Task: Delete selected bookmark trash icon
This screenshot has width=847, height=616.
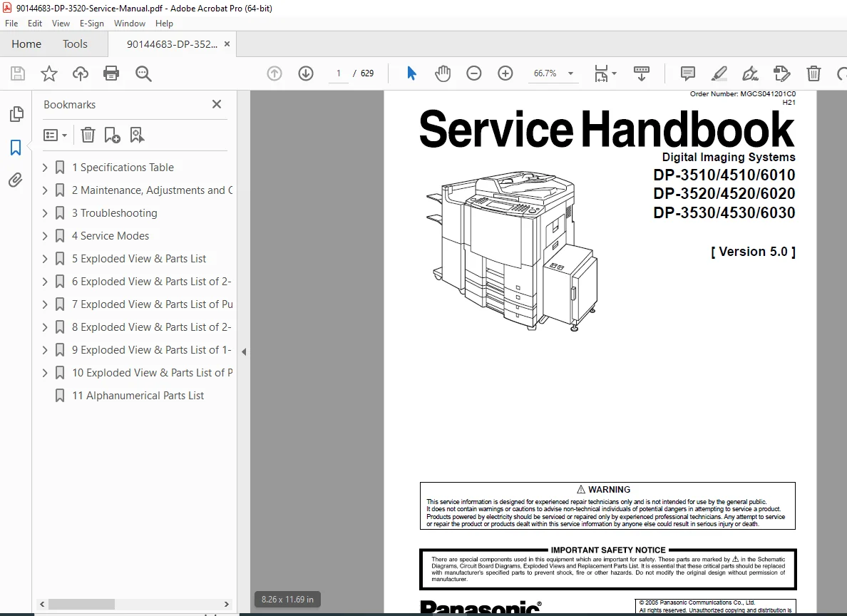Action: point(88,135)
